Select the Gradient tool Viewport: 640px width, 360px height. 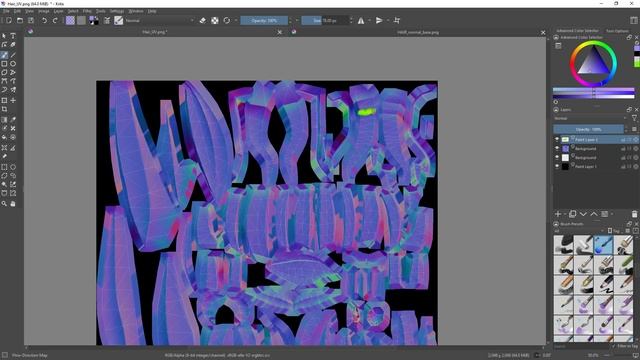pyautogui.click(x=4, y=120)
